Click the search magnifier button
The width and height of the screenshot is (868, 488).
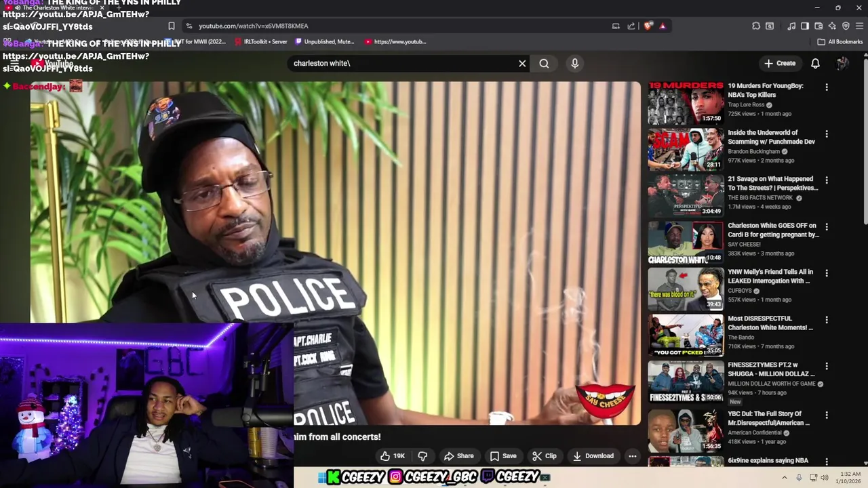click(x=544, y=63)
